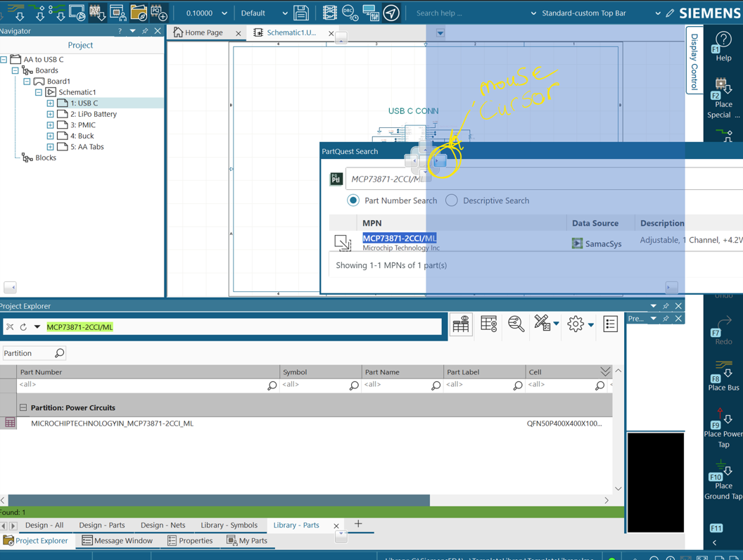Image resolution: width=743 pixels, height=560 pixels.
Task: Click the PartQuest add part icon
Action: pos(159,13)
